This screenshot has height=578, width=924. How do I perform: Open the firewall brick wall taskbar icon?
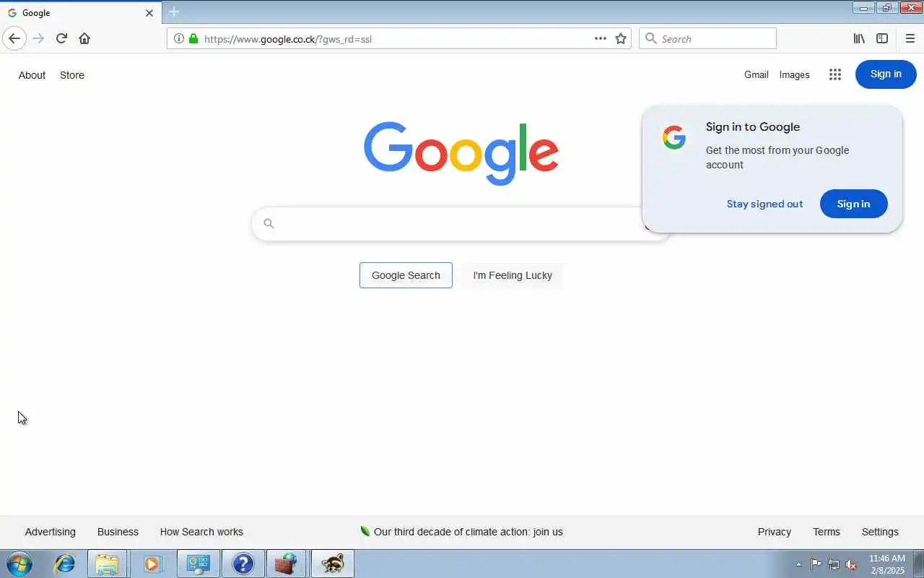click(x=287, y=564)
